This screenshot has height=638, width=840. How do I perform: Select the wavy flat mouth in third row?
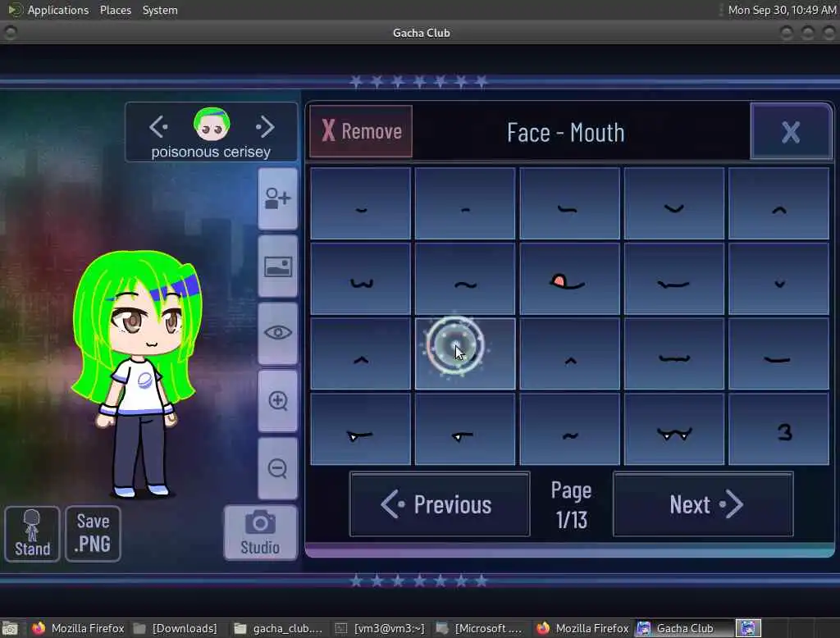point(674,353)
